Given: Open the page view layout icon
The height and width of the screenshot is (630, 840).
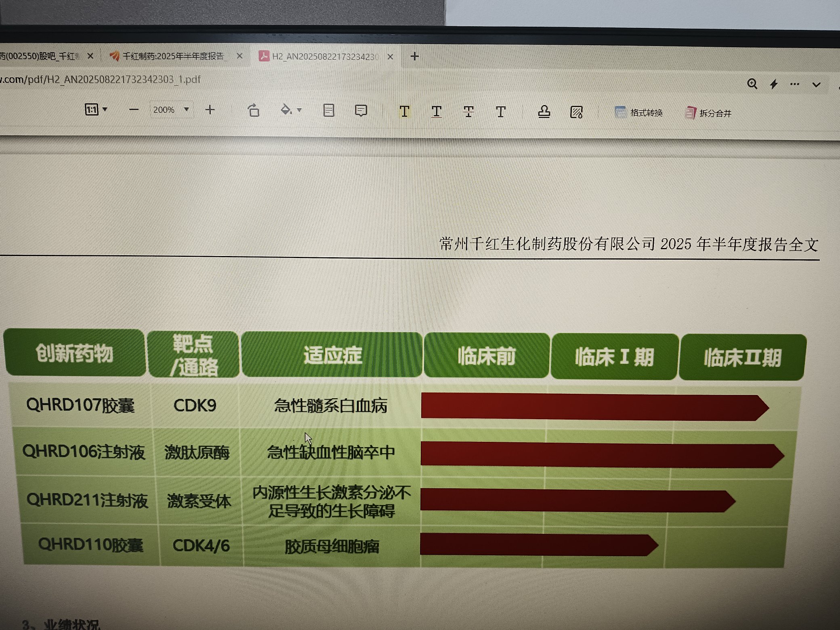Looking at the screenshot, I should tap(329, 110).
